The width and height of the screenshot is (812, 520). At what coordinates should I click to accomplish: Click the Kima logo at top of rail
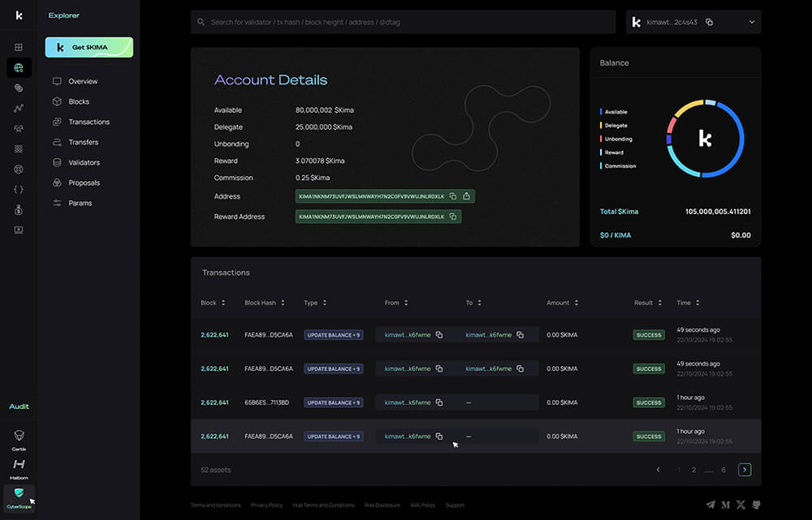tap(19, 15)
